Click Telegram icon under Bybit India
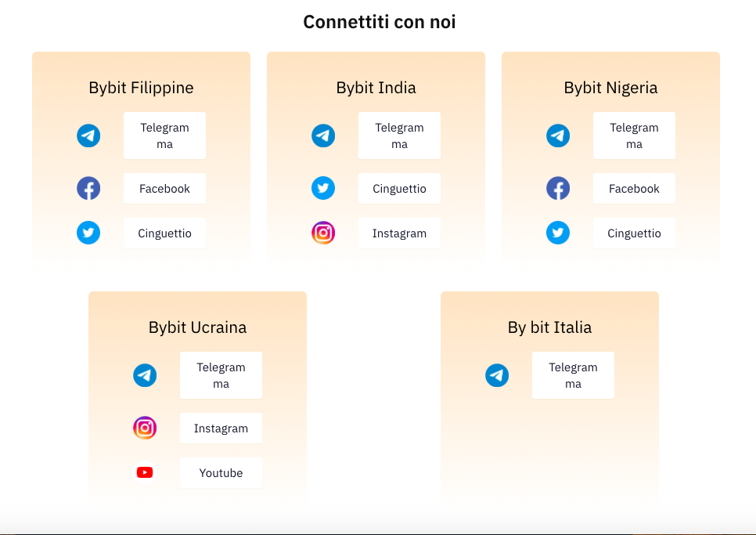The height and width of the screenshot is (535, 756). pyautogui.click(x=323, y=136)
